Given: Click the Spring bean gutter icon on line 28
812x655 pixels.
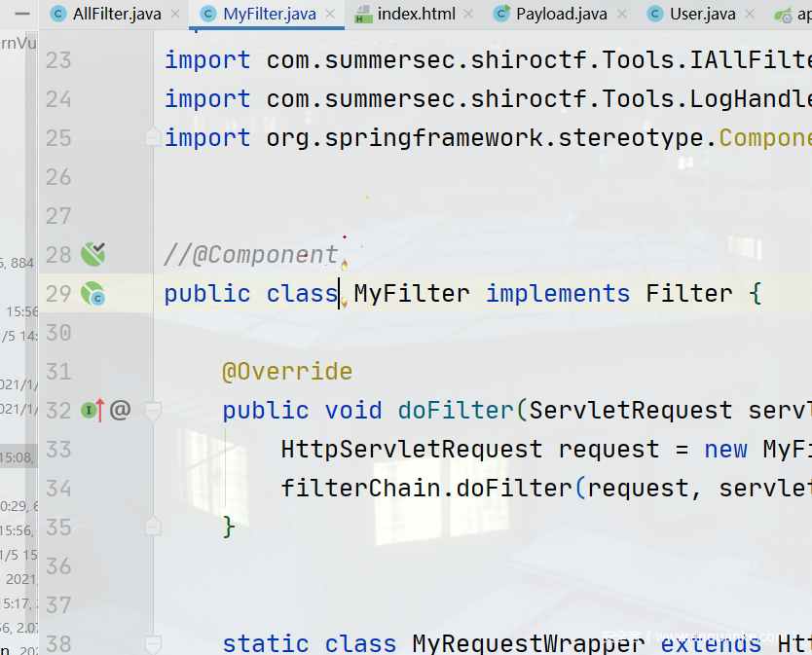Looking at the screenshot, I should 93,254.
